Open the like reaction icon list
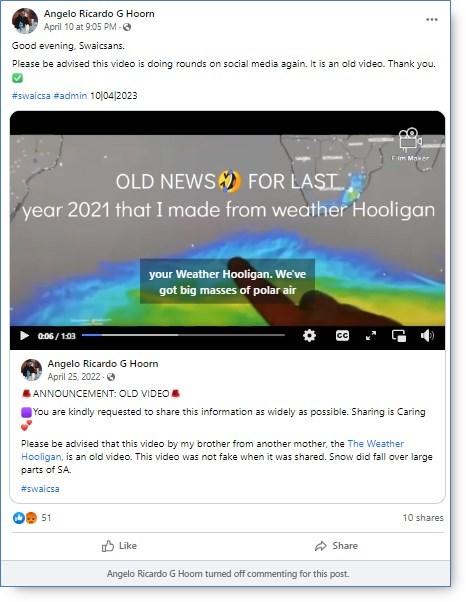This screenshot has height=602, width=466. (x=18, y=518)
